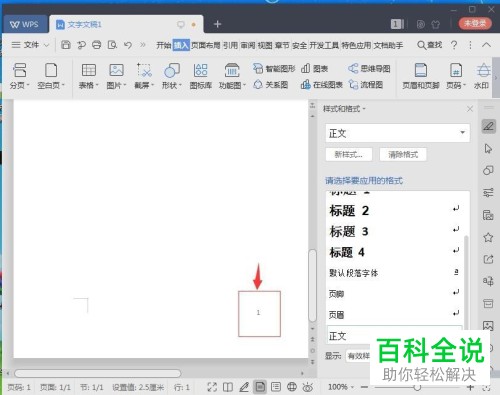The width and height of the screenshot is (500, 395).
Task: Click the styles pen icon in sidebar
Action: tap(488, 126)
